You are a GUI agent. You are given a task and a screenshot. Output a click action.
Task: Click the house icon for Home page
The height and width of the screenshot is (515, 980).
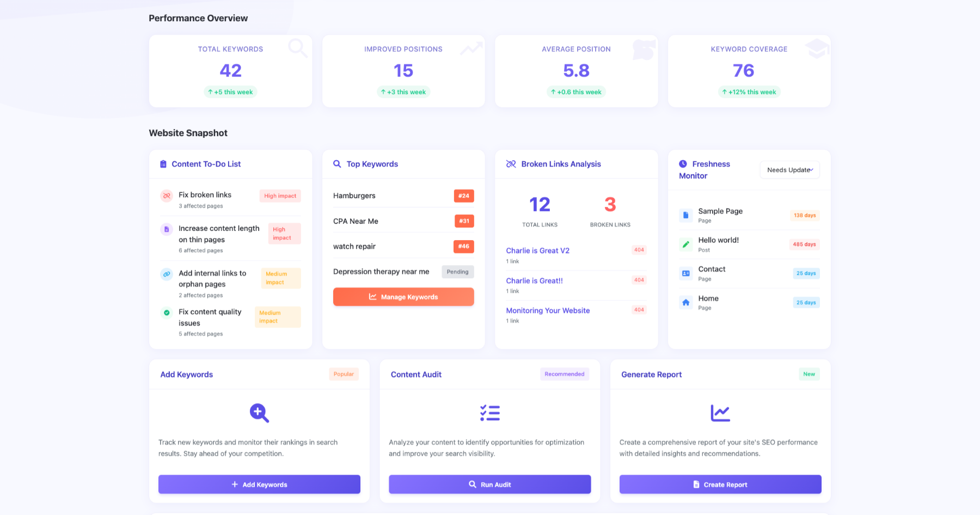686,302
